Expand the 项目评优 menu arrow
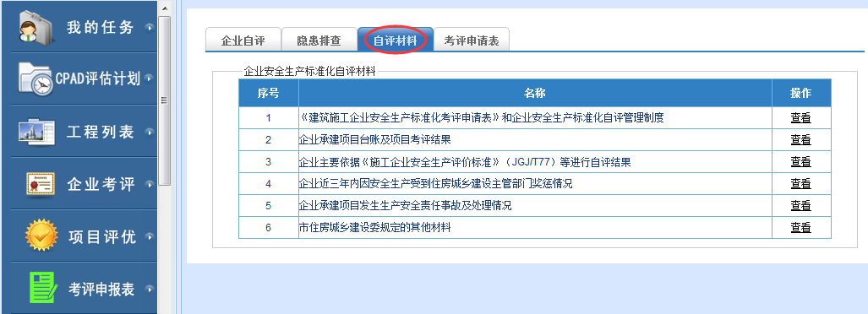Screen dimensions: 868x314 [x=149, y=236]
